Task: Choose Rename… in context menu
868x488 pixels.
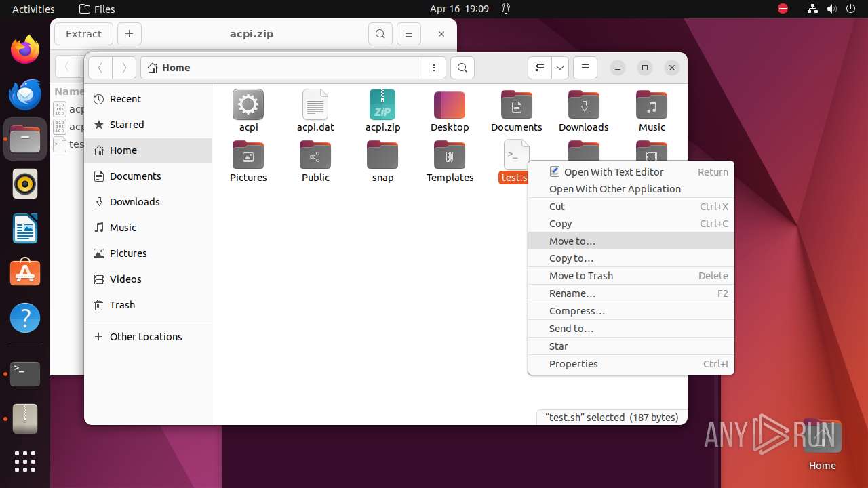Action: click(631, 293)
